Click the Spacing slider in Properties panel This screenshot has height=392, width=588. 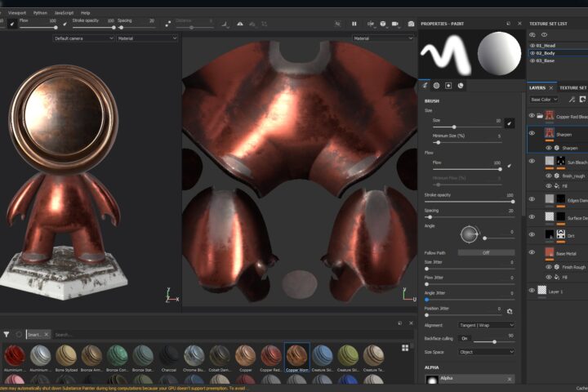coord(469,217)
